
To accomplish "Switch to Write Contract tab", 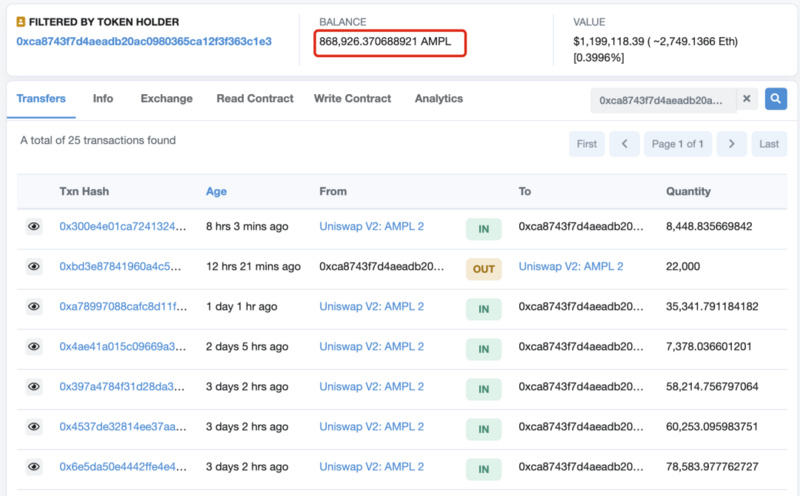I will point(353,98).
